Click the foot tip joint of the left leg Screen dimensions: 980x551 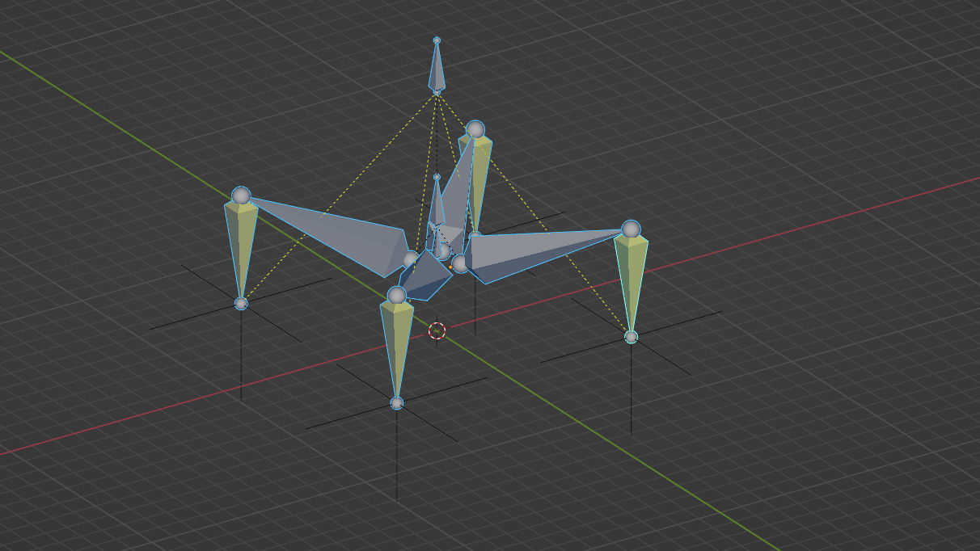(241, 303)
